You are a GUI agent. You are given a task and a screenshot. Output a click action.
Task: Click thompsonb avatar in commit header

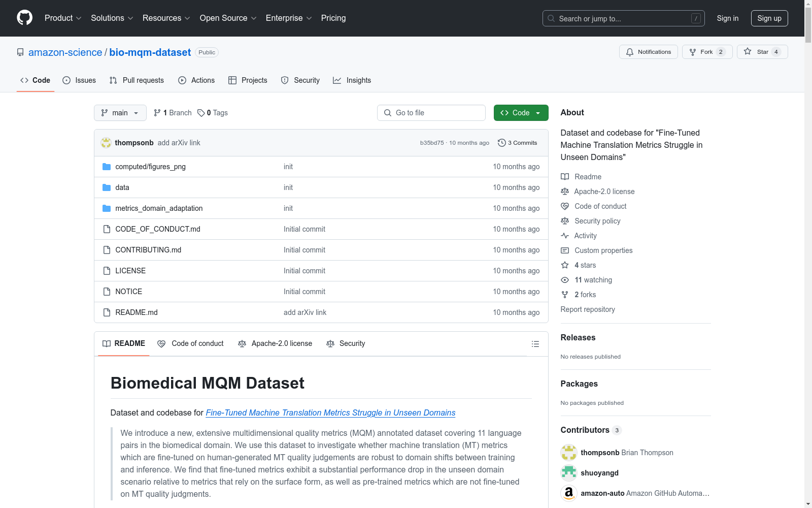[106, 143]
